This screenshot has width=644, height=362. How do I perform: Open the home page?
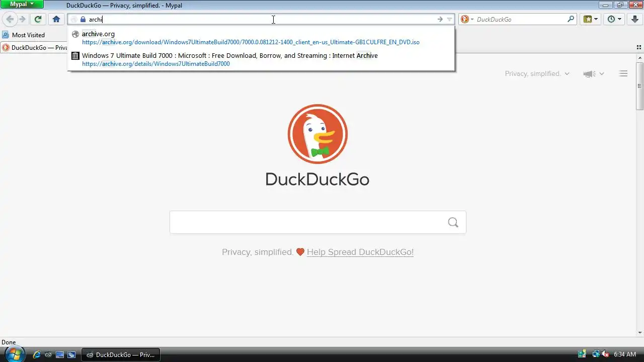pos(56,19)
